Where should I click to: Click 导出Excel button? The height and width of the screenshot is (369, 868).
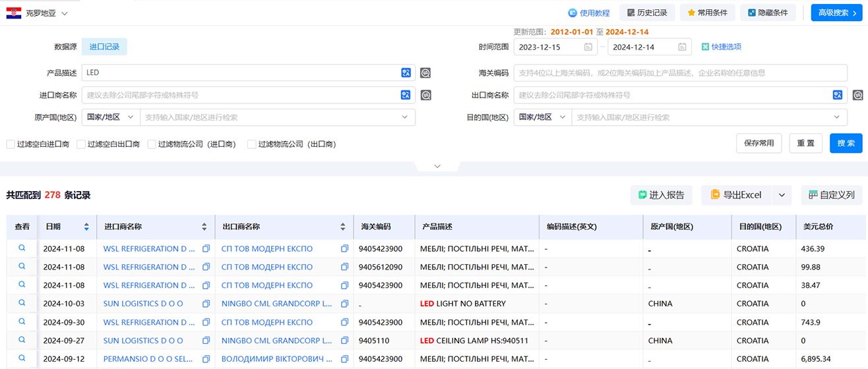point(736,194)
